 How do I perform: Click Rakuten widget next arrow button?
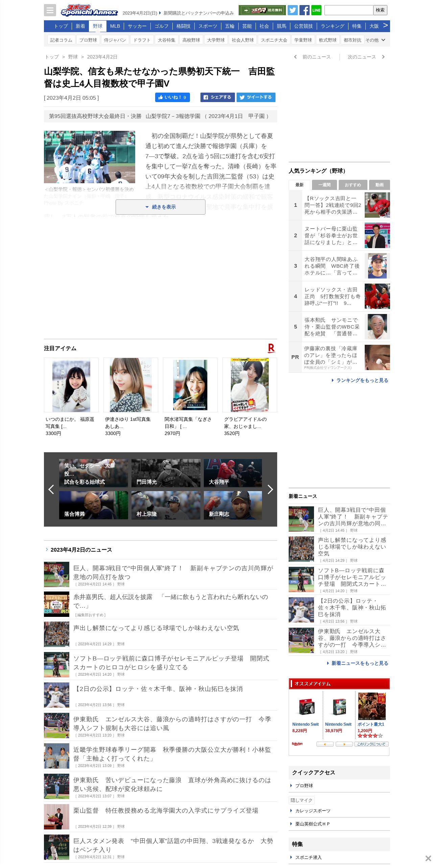344,744
